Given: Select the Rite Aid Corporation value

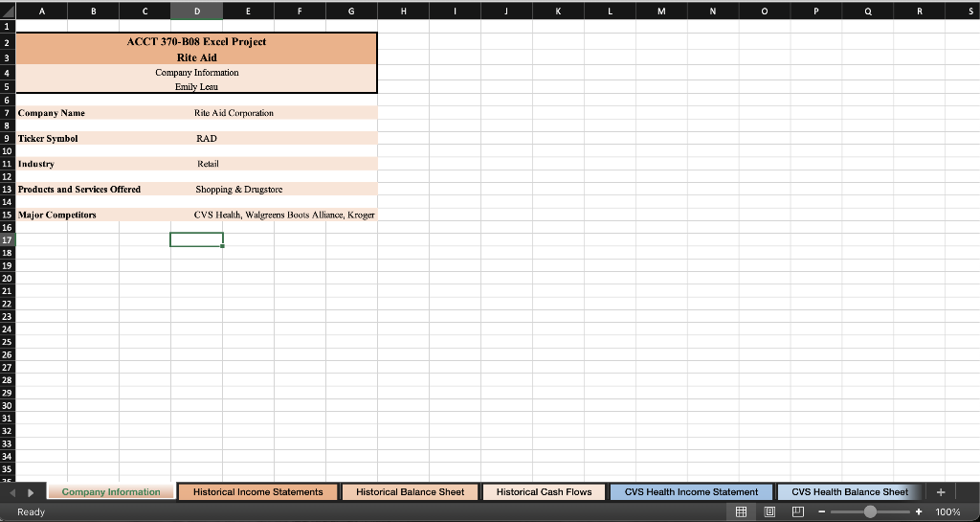Looking at the screenshot, I should click(234, 113).
